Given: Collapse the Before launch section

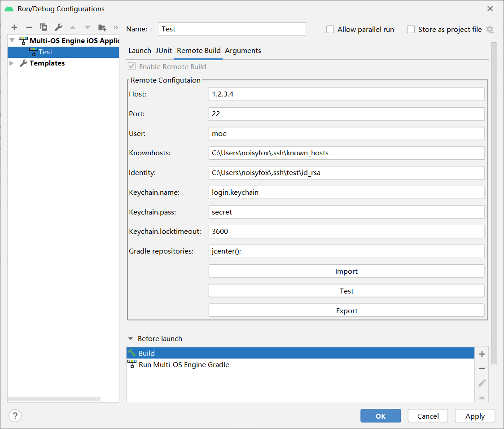Looking at the screenshot, I should pyautogui.click(x=131, y=339).
